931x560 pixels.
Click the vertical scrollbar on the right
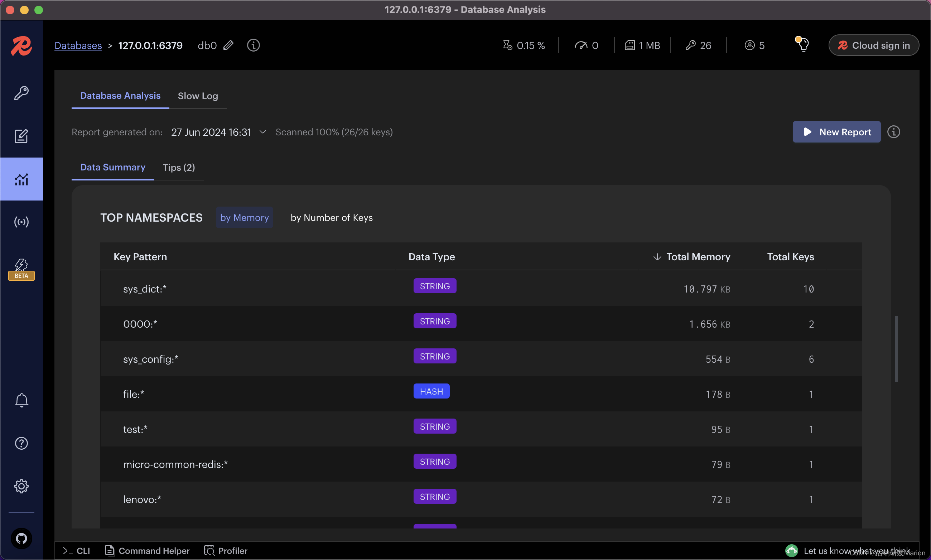[896, 349]
